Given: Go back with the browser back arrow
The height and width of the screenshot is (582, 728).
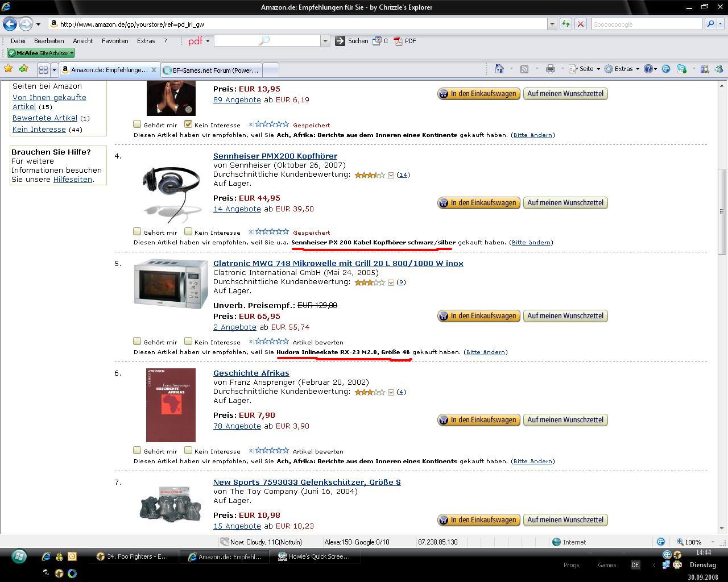Looking at the screenshot, I should click(x=10, y=24).
